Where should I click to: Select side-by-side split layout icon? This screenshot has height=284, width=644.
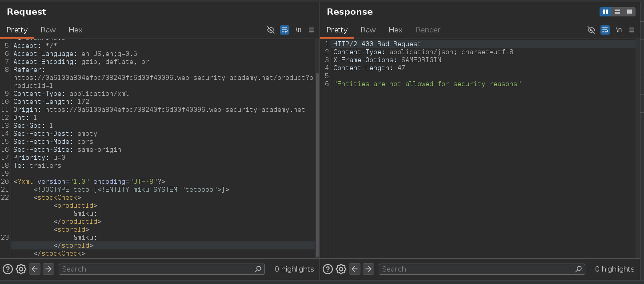605,12
